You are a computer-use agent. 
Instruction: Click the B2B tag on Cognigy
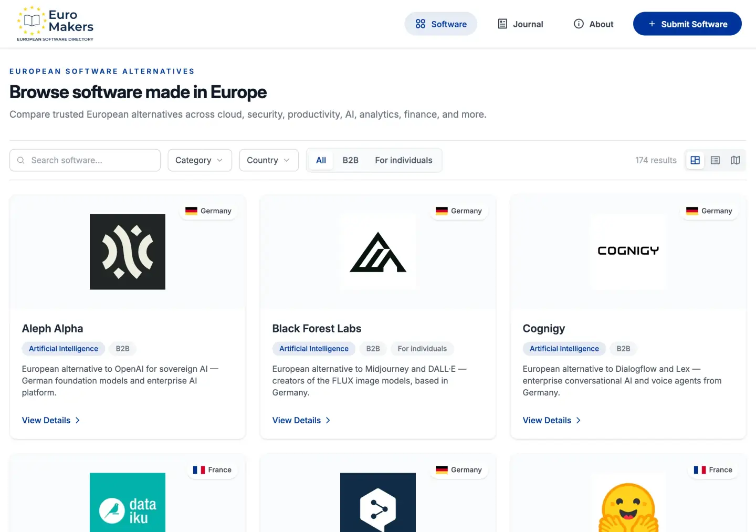(x=624, y=349)
